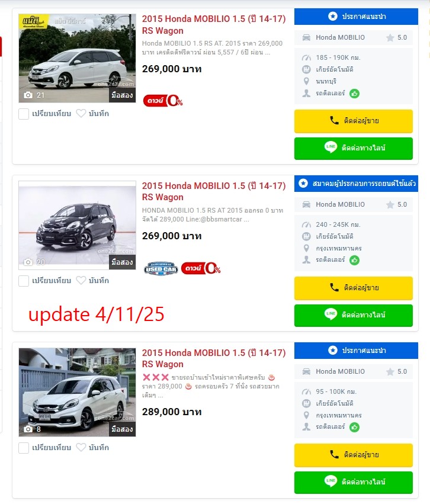Viewport: 430px width, 504px height.
Task: Open title link of 289,000 baht Mobilio listing
Action: click(x=214, y=358)
